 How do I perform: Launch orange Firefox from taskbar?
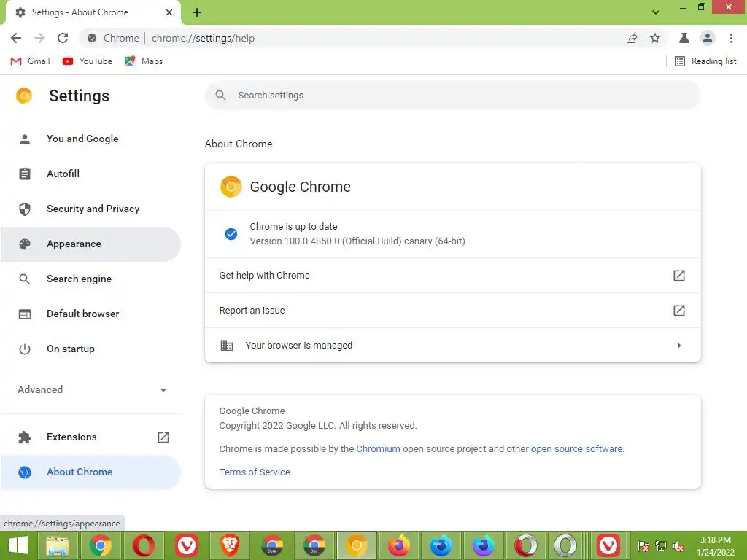pyautogui.click(x=399, y=545)
